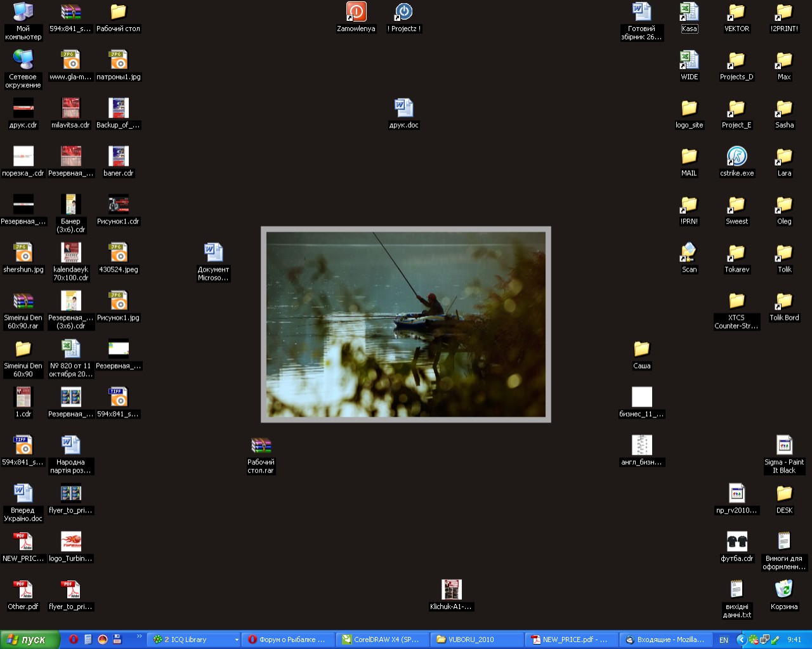Screen dimensions: 812x649
Task: Switch to Форум о Рыбалке taskbar window
Action: pos(289,639)
